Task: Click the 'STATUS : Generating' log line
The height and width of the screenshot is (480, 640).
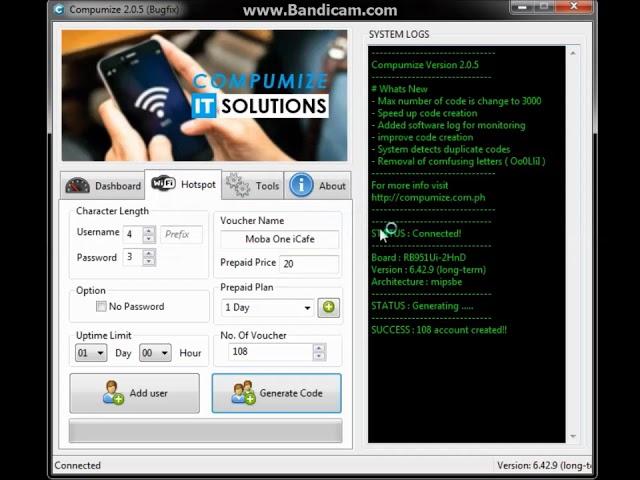Action: click(422, 306)
